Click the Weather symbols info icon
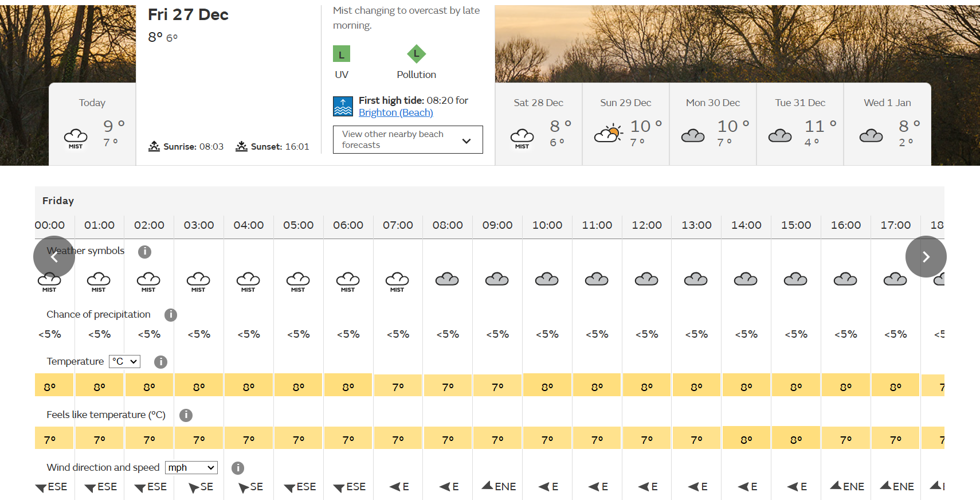 pyautogui.click(x=144, y=252)
